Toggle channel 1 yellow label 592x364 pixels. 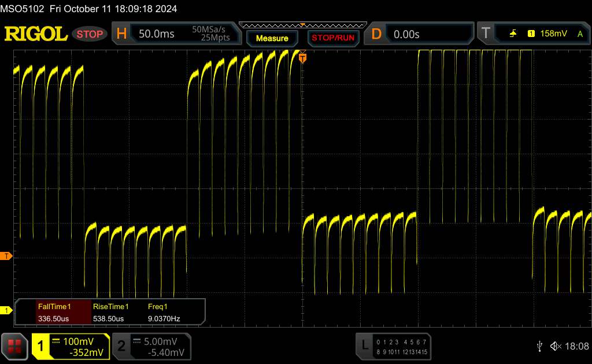pyautogui.click(x=41, y=346)
